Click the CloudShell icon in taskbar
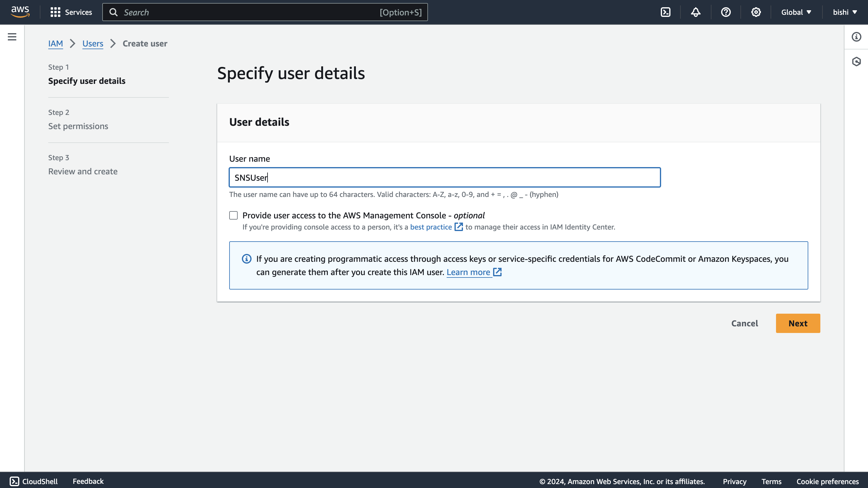 tap(14, 481)
